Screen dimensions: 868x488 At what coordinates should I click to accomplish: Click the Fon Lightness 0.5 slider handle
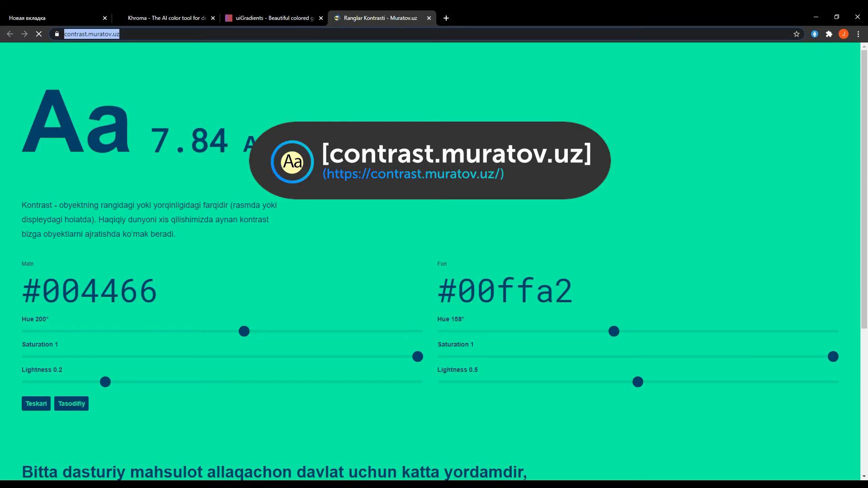pyautogui.click(x=638, y=382)
